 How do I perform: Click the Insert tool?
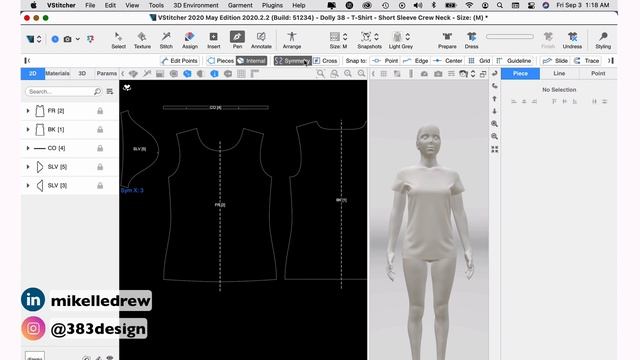click(213, 40)
